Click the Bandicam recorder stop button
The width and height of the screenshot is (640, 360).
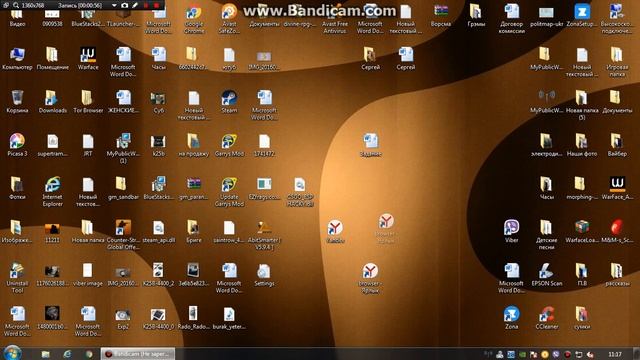point(157,5)
